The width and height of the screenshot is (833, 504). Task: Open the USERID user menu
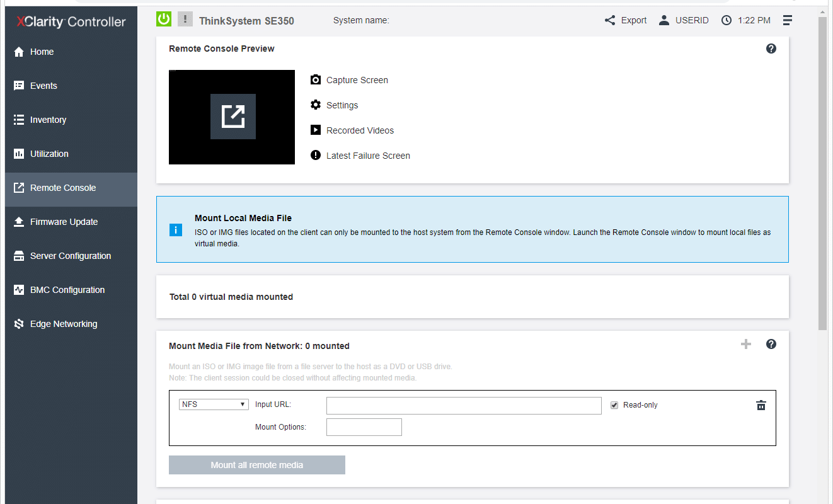click(x=684, y=20)
